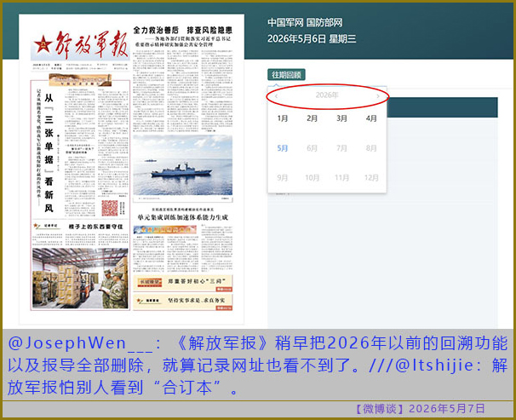This screenshot has height=420, width=516.
Task: Click disabled 6月 month
Action: (312, 148)
